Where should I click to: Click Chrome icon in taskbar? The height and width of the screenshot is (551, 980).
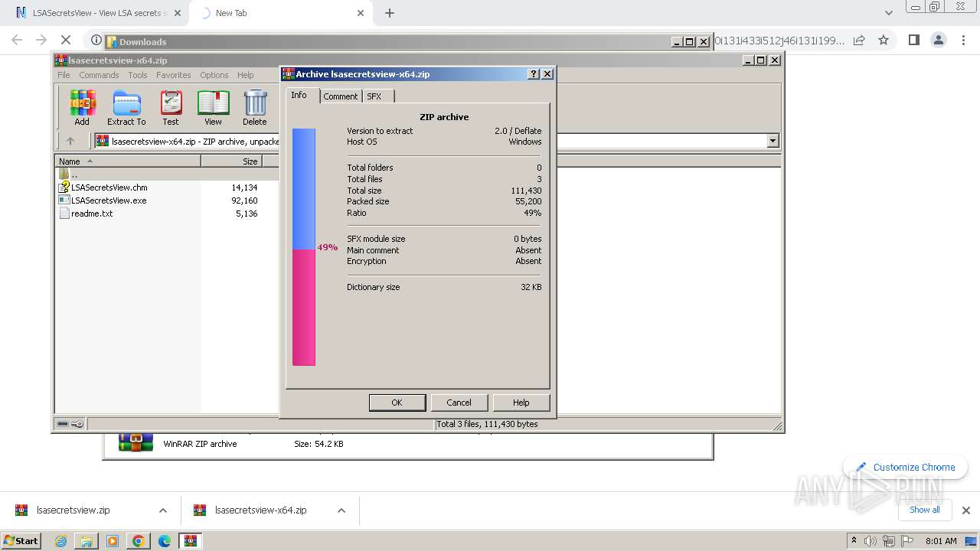click(139, 541)
